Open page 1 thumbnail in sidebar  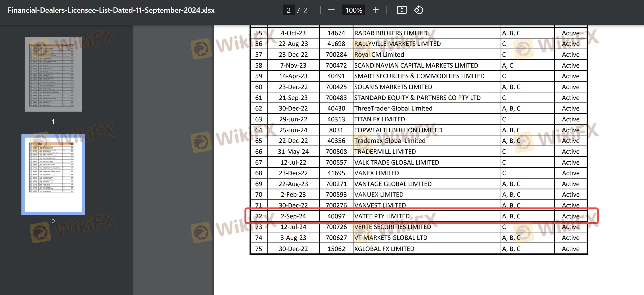point(53,74)
